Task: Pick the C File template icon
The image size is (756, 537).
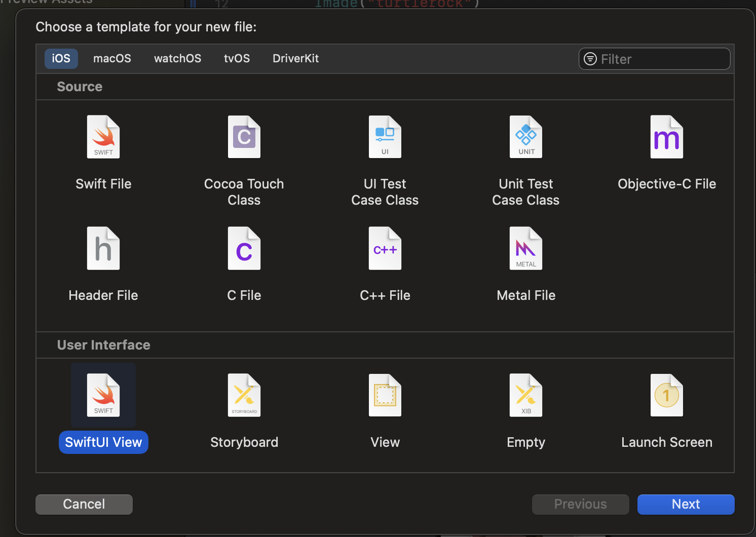Action: click(244, 248)
